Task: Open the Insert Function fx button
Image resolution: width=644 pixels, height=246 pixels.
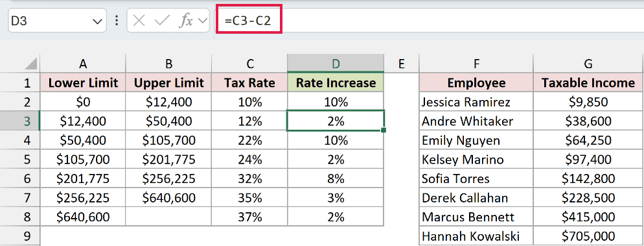Action: [186, 21]
